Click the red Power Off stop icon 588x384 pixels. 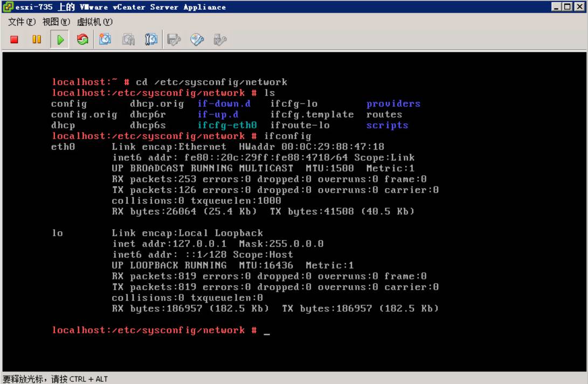[14, 39]
